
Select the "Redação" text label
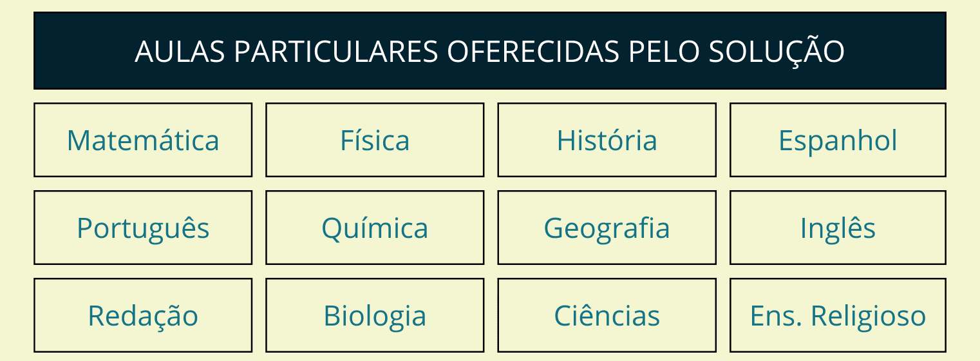tap(143, 316)
